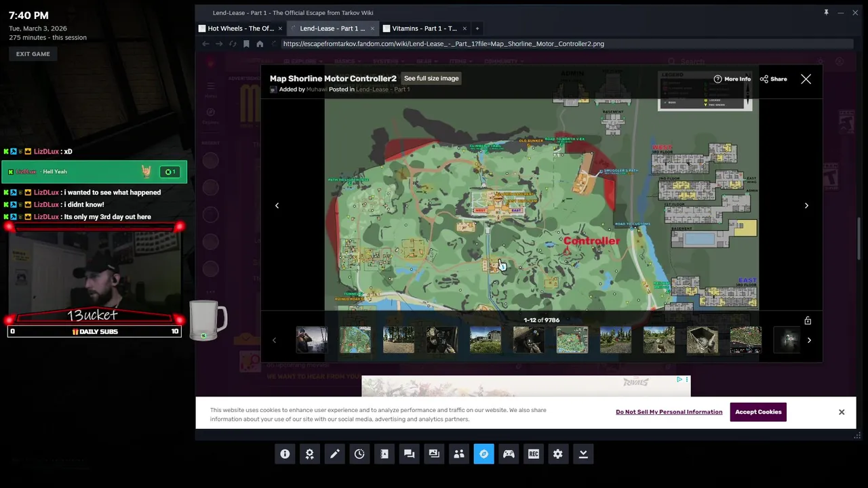Click the page vertical scrollbar
The width and height of the screenshot is (868, 488).
point(858,237)
